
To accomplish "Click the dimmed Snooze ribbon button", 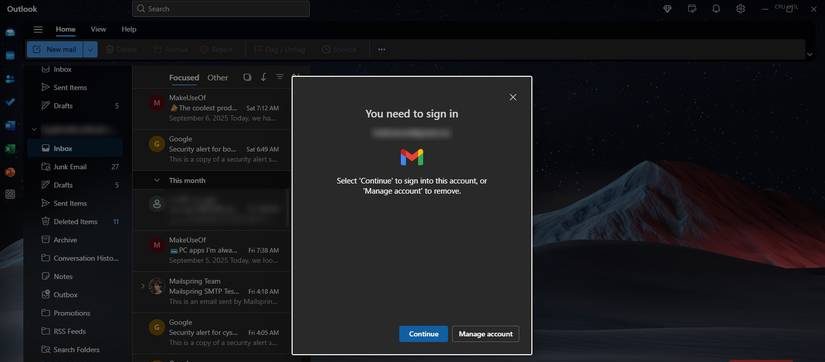I will coord(339,49).
